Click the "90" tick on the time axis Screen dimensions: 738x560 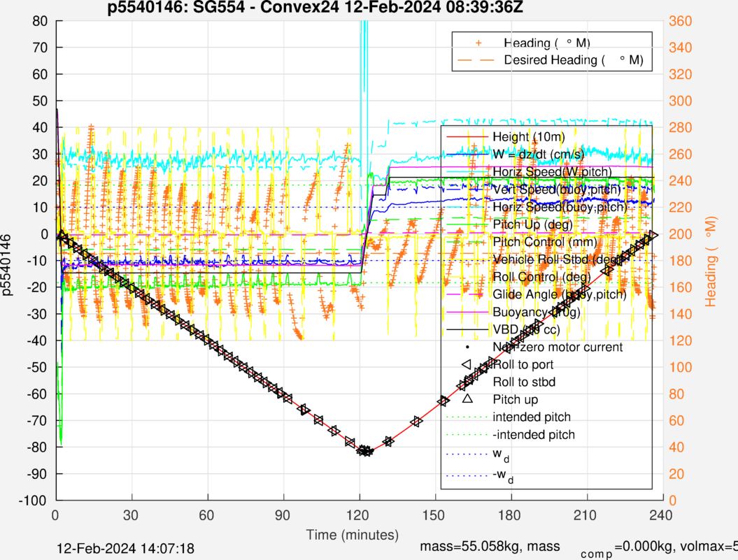pos(283,515)
